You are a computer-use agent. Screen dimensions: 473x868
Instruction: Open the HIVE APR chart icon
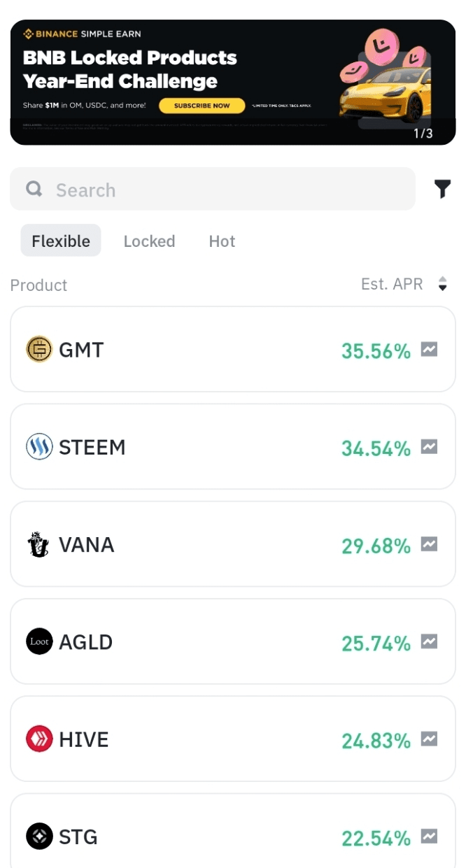point(429,738)
